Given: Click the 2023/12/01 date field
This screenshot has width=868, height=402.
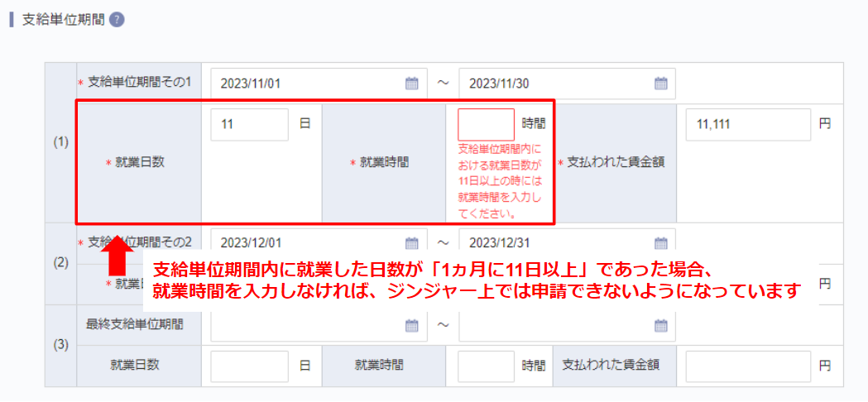Looking at the screenshot, I should (306, 242).
